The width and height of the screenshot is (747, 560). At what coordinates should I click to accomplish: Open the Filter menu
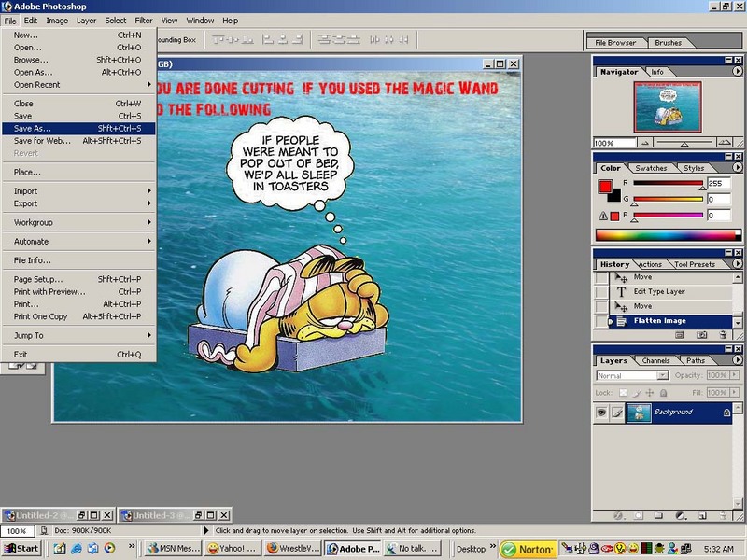tap(144, 21)
